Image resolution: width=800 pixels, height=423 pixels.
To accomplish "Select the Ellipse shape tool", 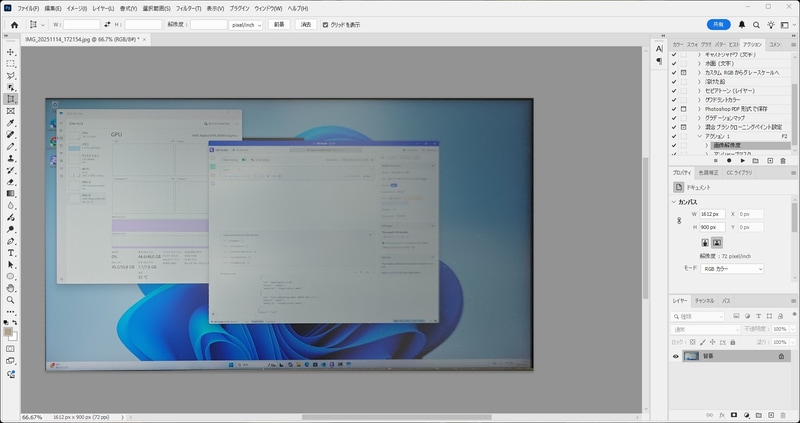I will click(10, 276).
